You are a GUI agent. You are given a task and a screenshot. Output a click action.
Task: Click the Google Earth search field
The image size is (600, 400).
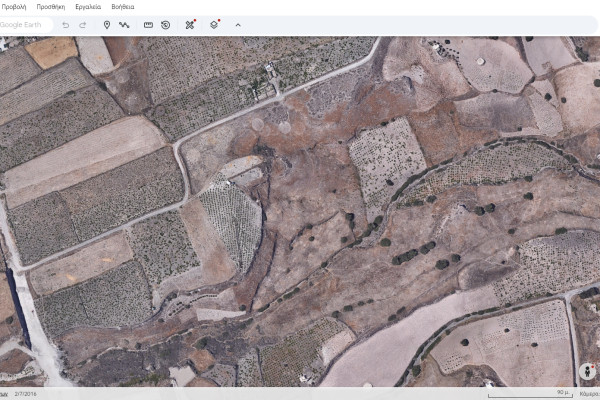point(25,24)
